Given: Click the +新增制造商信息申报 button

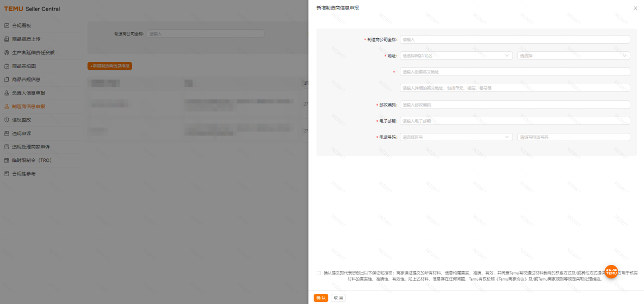Looking at the screenshot, I should pyautogui.click(x=109, y=65).
